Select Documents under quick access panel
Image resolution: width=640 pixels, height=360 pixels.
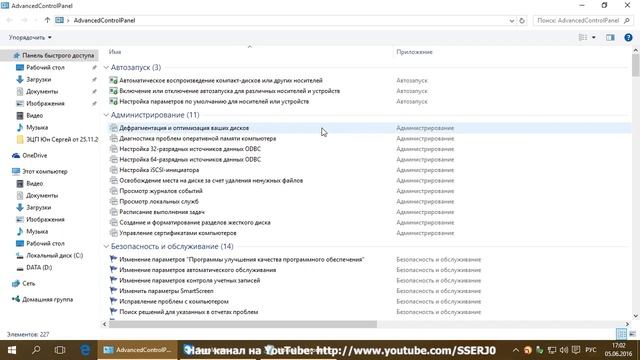click(42, 91)
